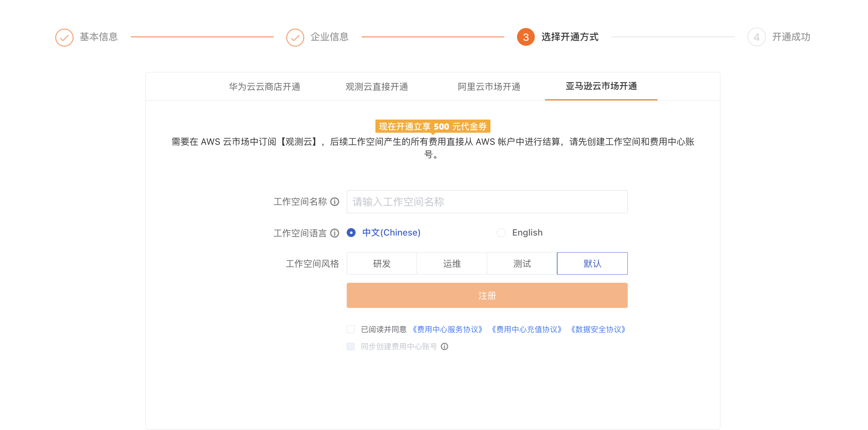This screenshot has height=430, width=868.
Task: Tick the 已阅读并同意 agreement checkbox
Action: click(351, 329)
